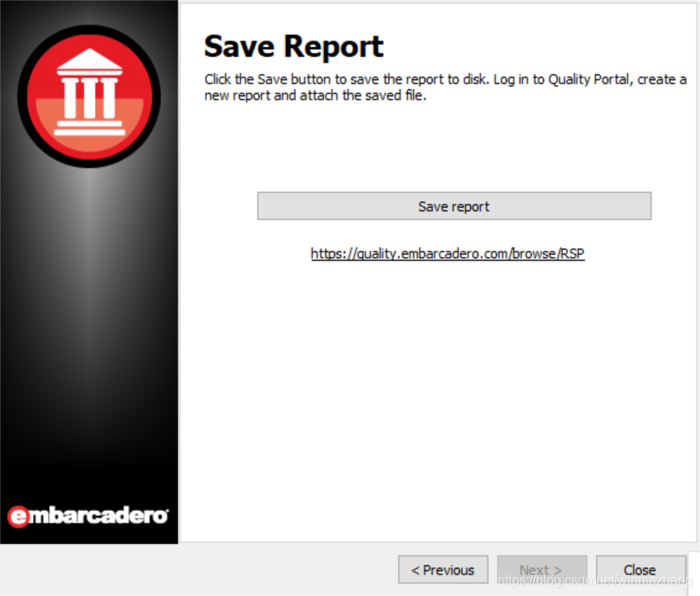This screenshot has height=596, width=700.
Task: Click the instruction text about Quality Portal
Action: [x=445, y=87]
